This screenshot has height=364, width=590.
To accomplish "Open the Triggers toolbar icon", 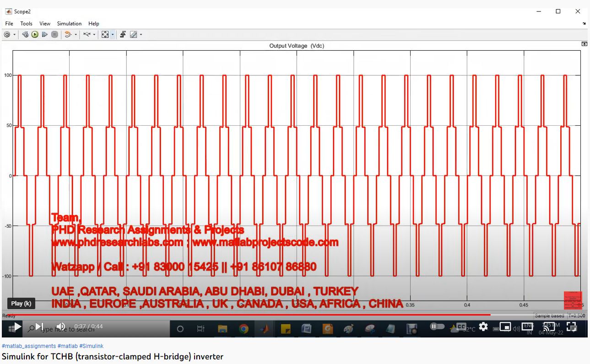I will (x=123, y=34).
